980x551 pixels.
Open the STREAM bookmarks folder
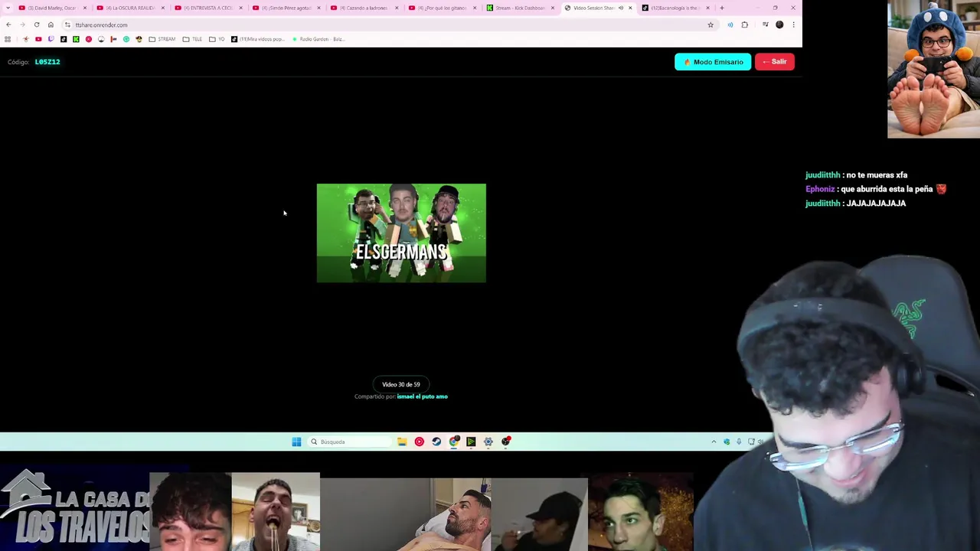click(162, 39)
